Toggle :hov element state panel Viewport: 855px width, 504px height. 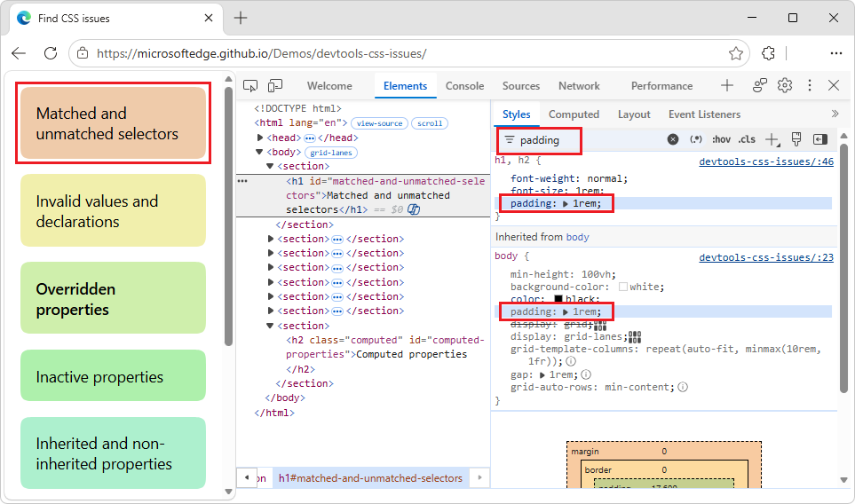[721, 139]
